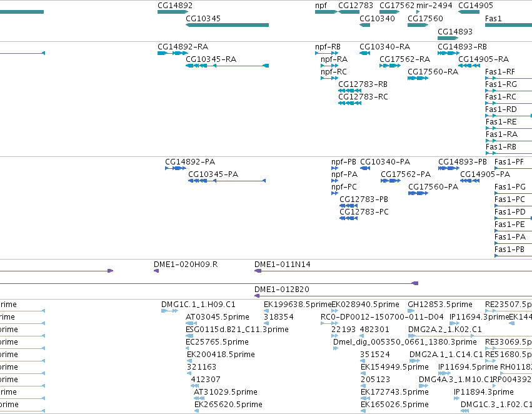Select protein npf-PB
Screen dimensions: 532x414
click(334, 168)
